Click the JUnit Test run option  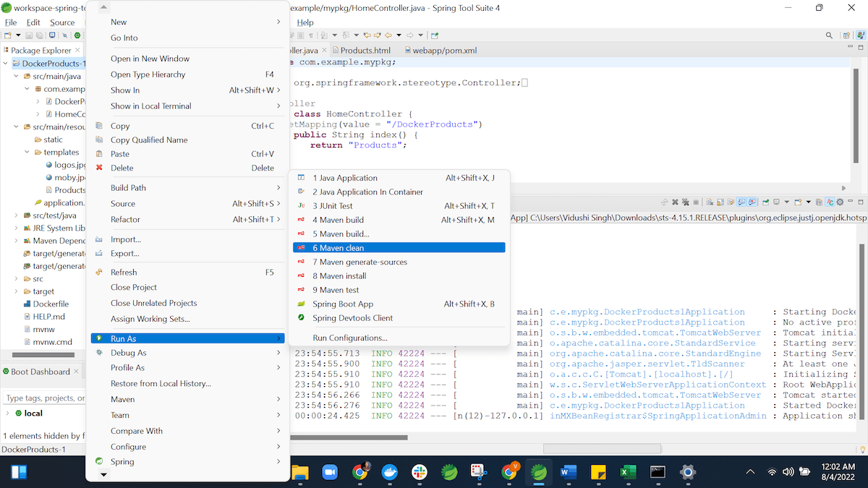point(332,206)
